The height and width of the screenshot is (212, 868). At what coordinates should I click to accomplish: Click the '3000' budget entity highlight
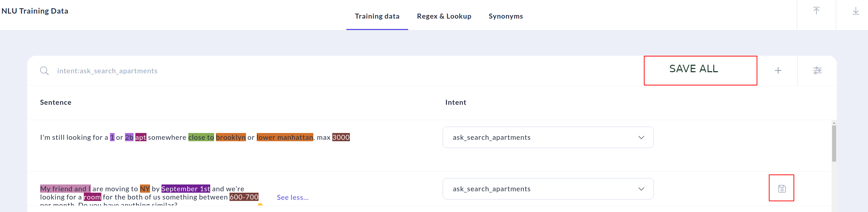click(x=341, y=137)
